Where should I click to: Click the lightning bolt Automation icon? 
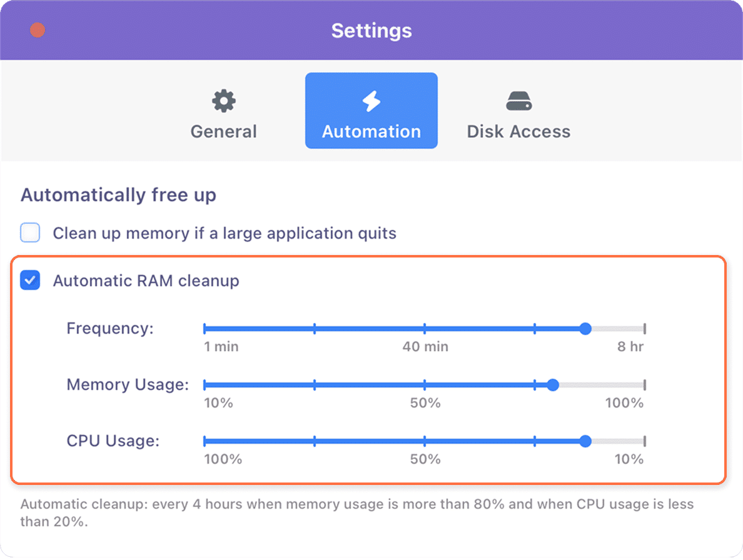(x=371, y=101)
